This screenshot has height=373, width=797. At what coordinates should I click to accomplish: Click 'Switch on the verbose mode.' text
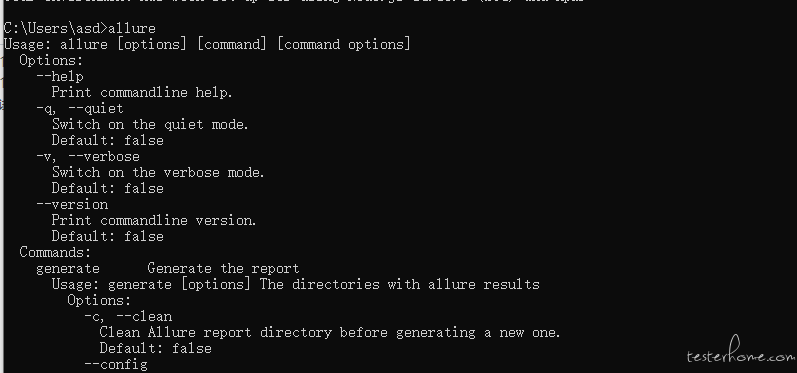coord(158,172)
